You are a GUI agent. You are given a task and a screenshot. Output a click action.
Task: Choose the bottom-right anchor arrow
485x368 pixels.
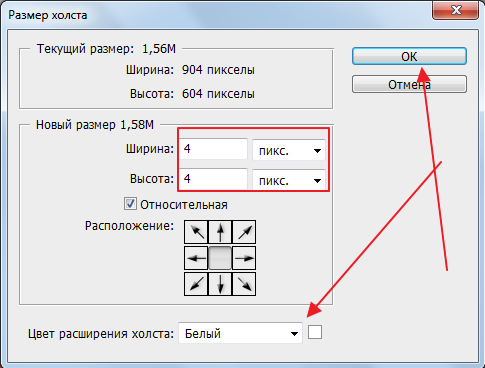(x=244, y=284)
